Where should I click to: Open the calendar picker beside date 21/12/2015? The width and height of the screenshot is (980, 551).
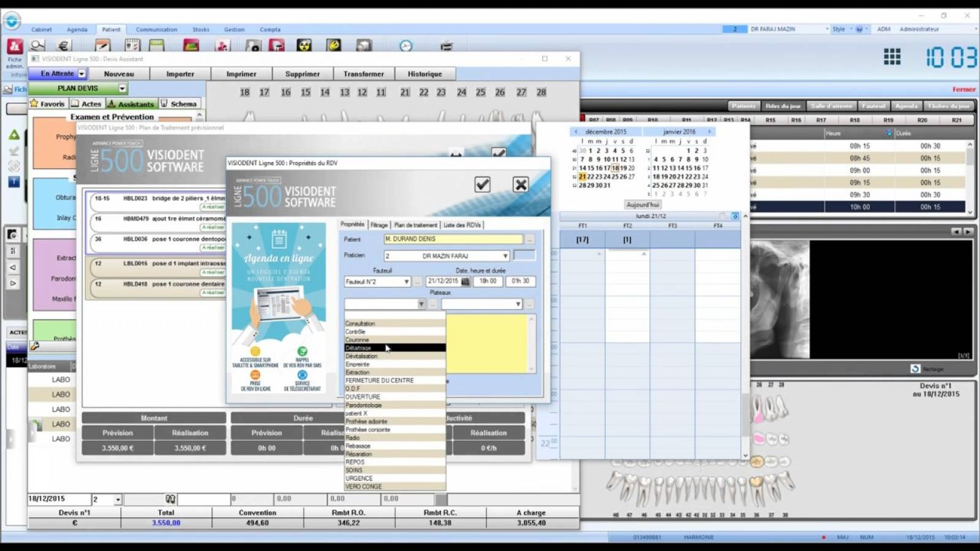(x=466, y=282)
